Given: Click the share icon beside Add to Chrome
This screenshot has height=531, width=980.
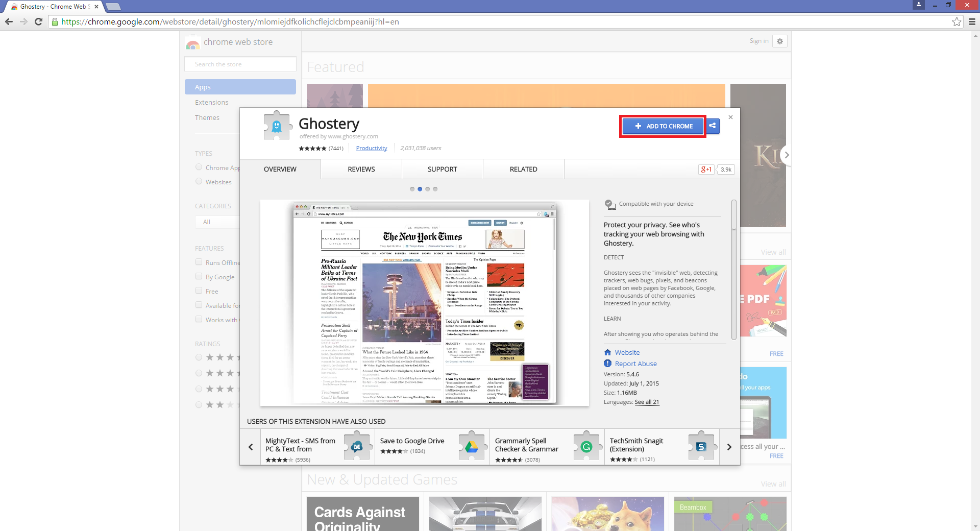Looking at the screenshot, I should click(x=713, y=126).
